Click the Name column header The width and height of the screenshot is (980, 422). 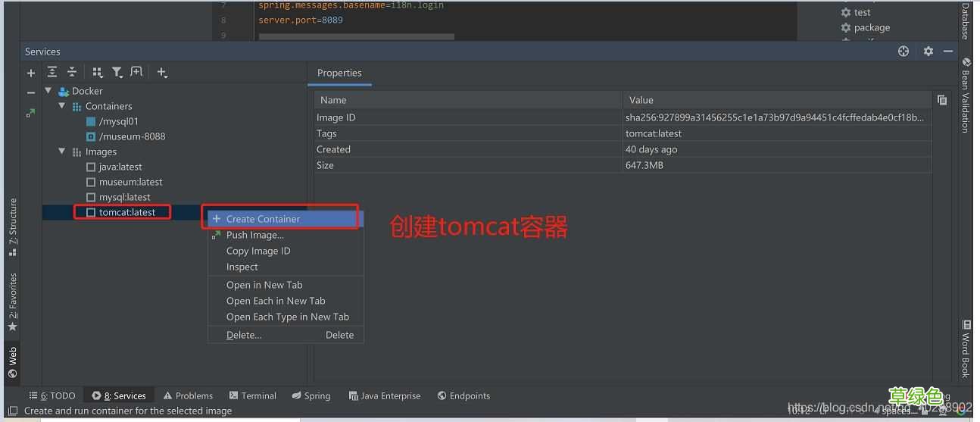click(x=468, y=100)
